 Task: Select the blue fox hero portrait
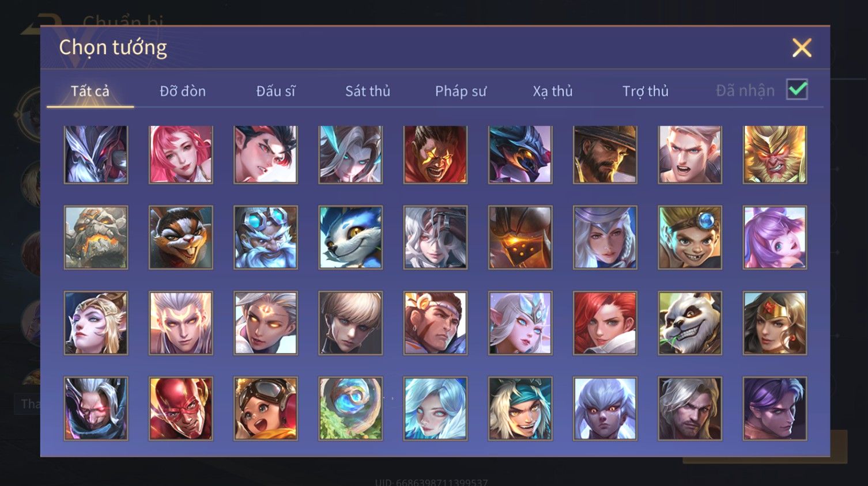point(350,237)
